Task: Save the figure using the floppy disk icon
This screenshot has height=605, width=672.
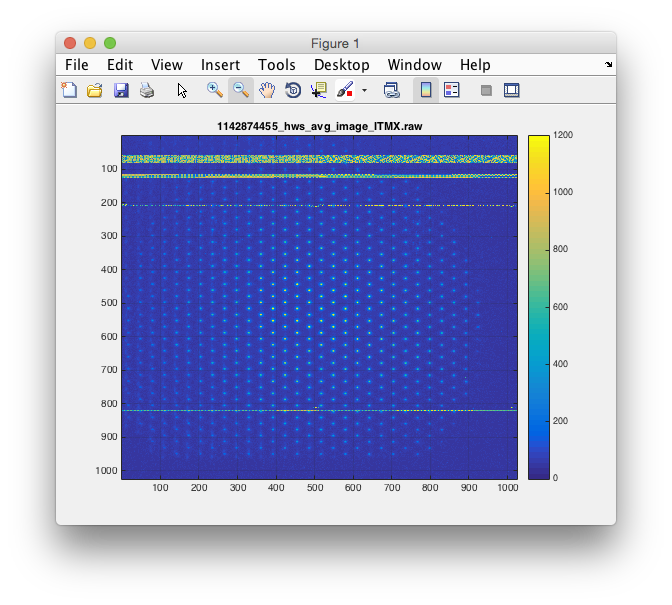Action: coord(121,90)
